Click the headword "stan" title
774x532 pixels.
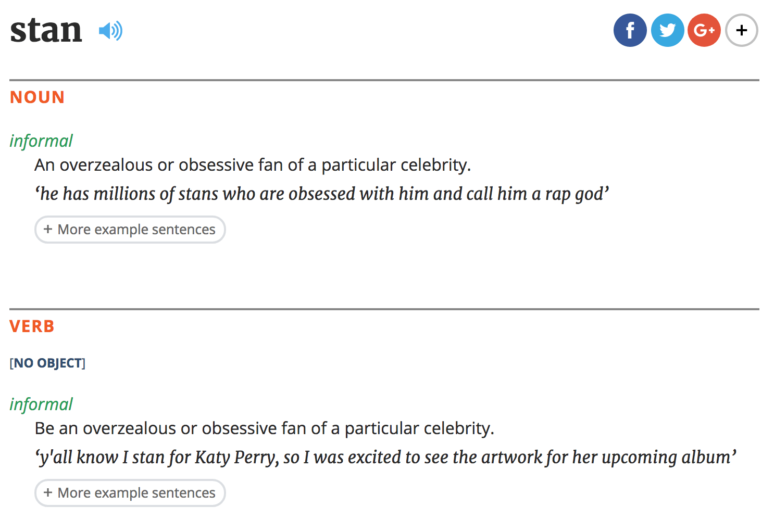click(46, 30)
